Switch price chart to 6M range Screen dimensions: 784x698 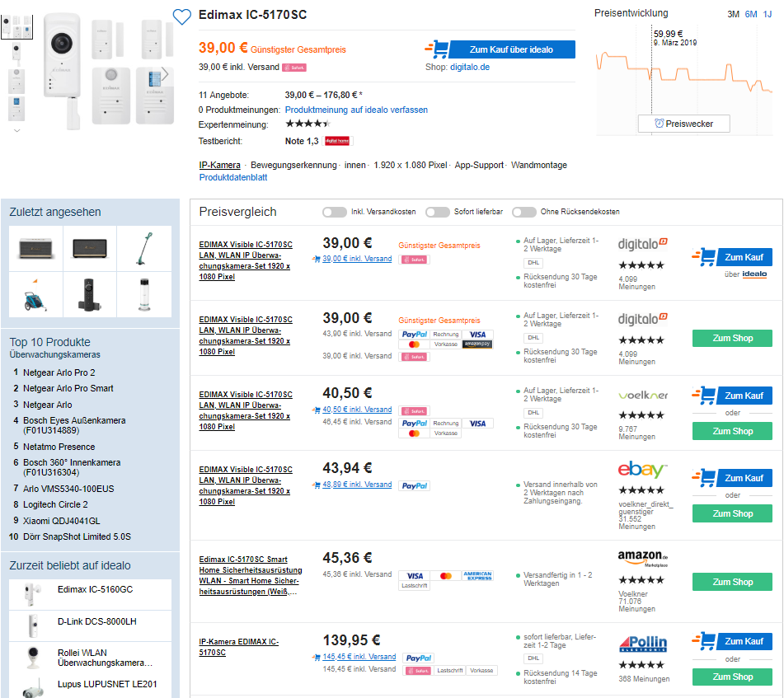751,14
